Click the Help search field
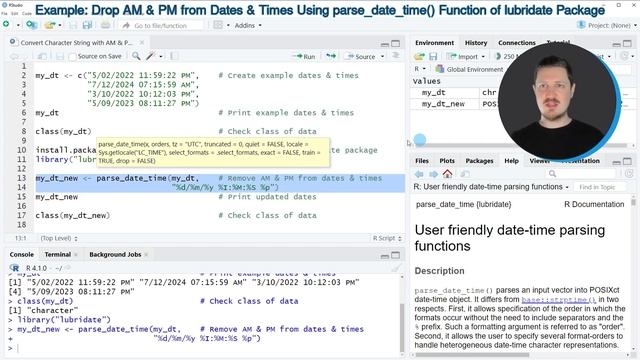The image size is (640, 360). click(580, 174)
